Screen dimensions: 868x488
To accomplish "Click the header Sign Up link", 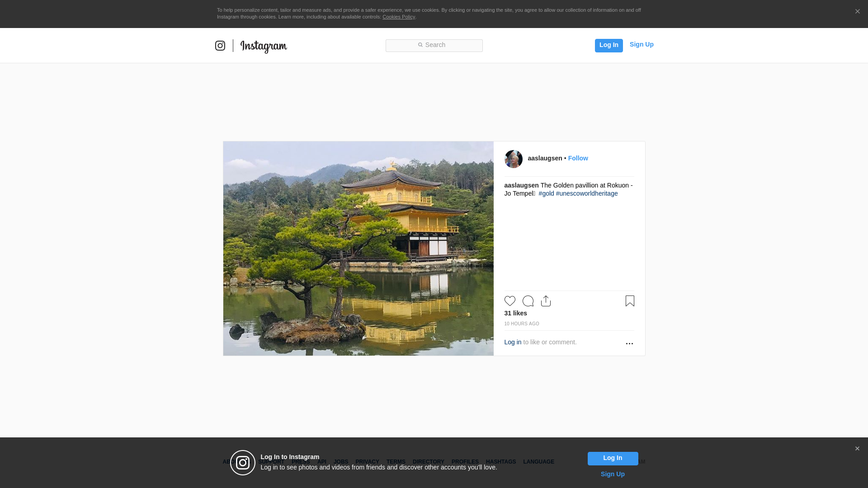I will [x=642, y=44].
